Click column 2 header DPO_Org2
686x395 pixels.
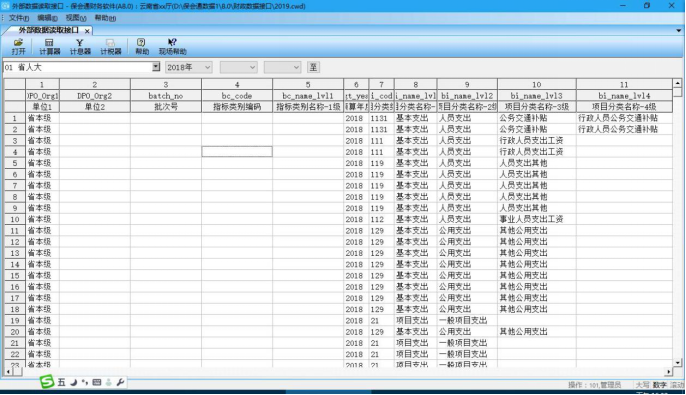tap(94, 96)
